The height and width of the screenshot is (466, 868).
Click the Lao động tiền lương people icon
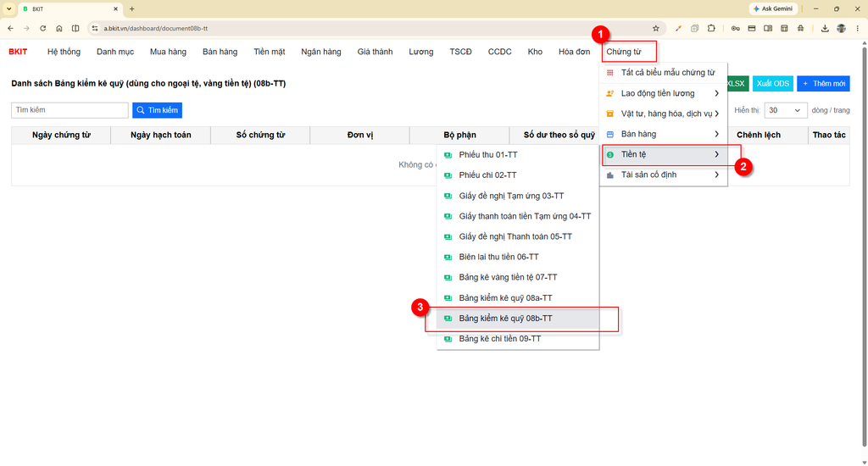pyautogui.click(x=610, y=93)
